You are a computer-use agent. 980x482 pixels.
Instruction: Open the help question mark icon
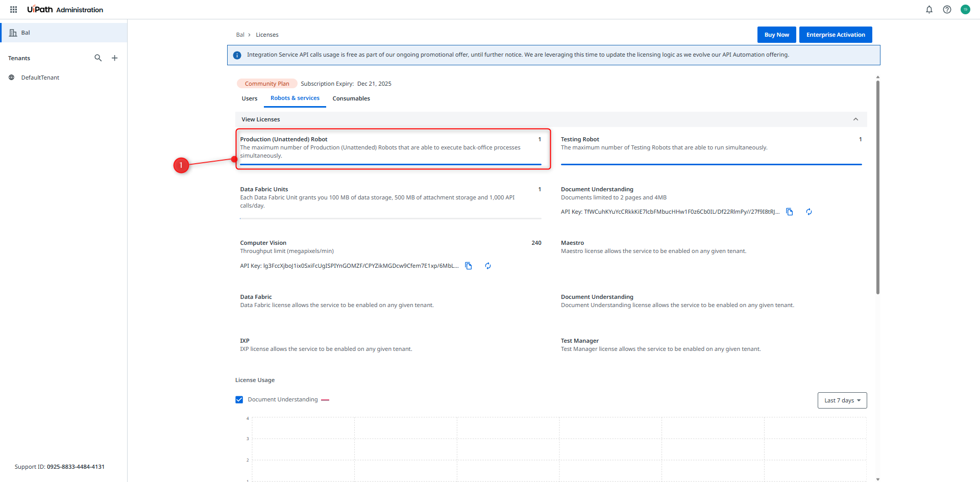click(947, 10)
